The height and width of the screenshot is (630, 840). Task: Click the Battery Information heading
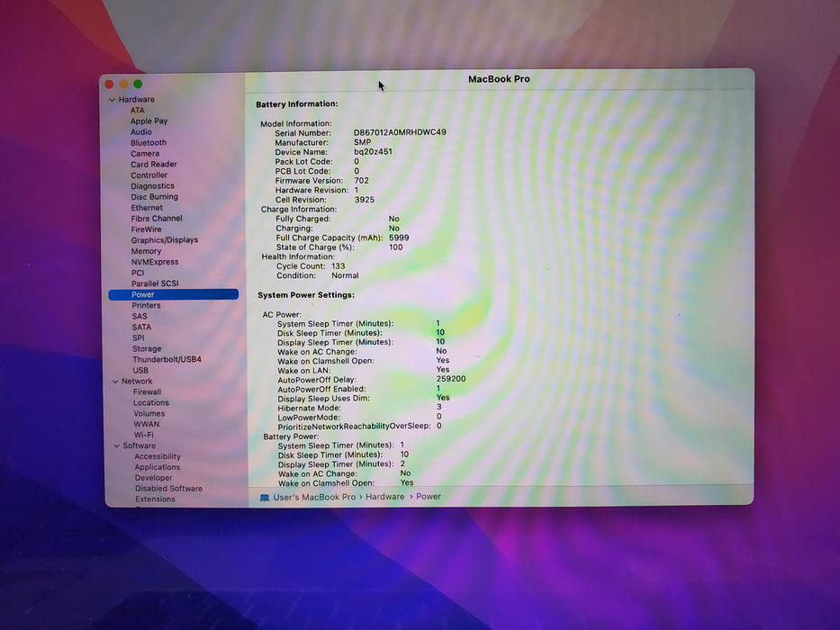tap(297, 104)
